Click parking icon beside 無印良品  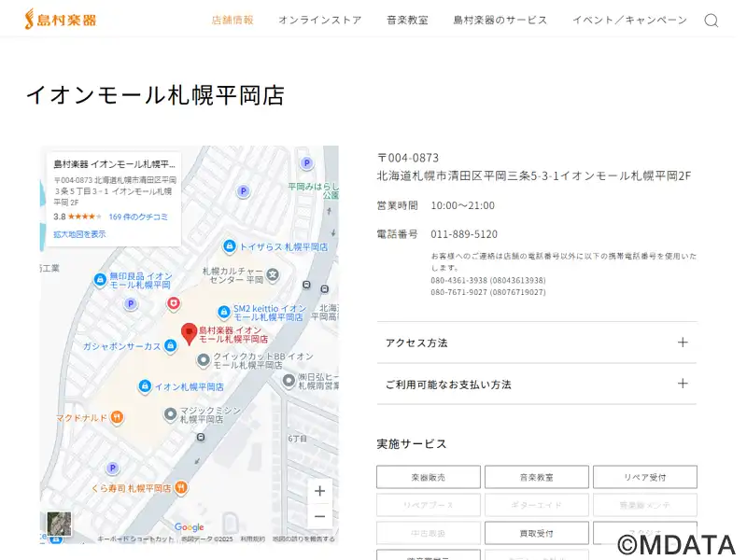point(131,303)
